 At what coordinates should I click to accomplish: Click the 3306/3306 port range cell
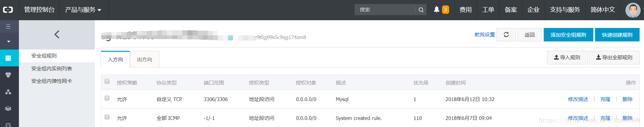coord(216,99)
